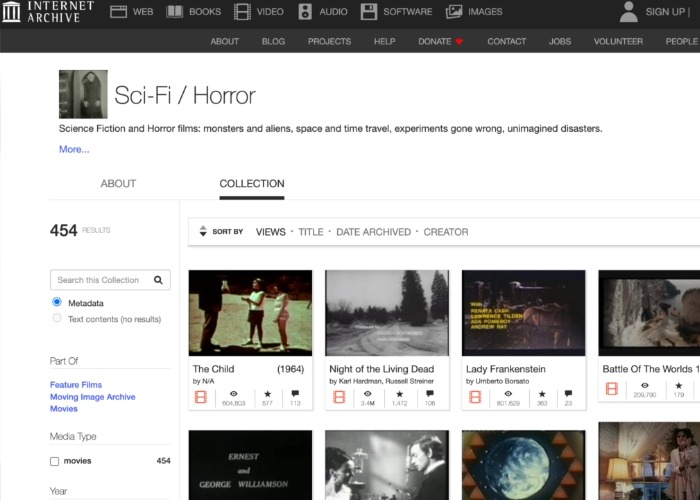Screen dimensions: 700x500
Task: Open Ernest and George Williamson thumbnail
Action: (x=250, y=465)
